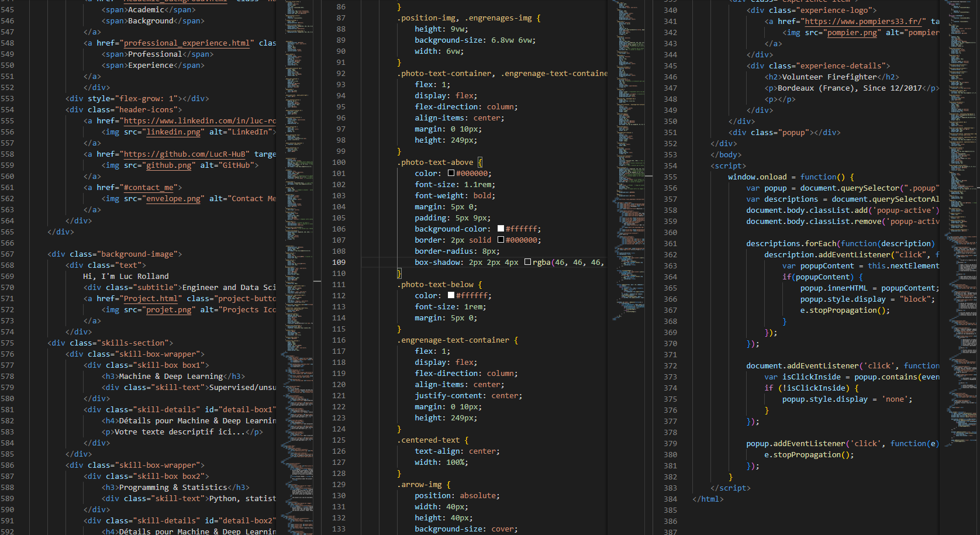Follow the professional_experience.html href link
This screenshot has height=535, width=980.
187,43
